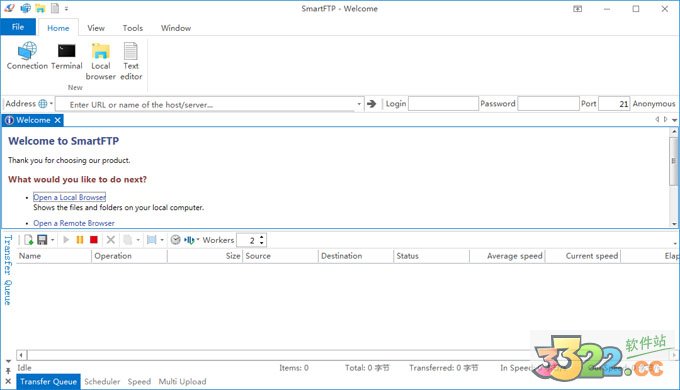The height and width of the screenshot is (390, 680).
Task: Click add new item to queue icon
Action: click(29, 240)
